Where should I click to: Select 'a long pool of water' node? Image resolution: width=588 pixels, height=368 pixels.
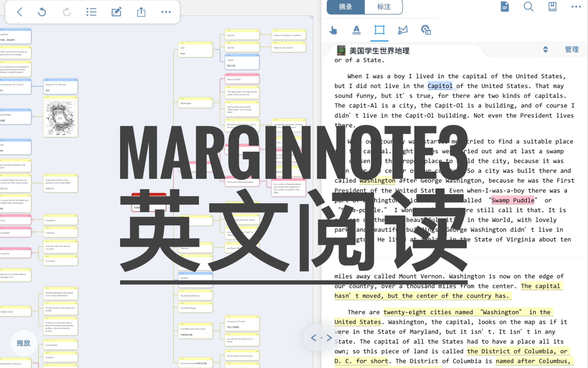point(242,323)
